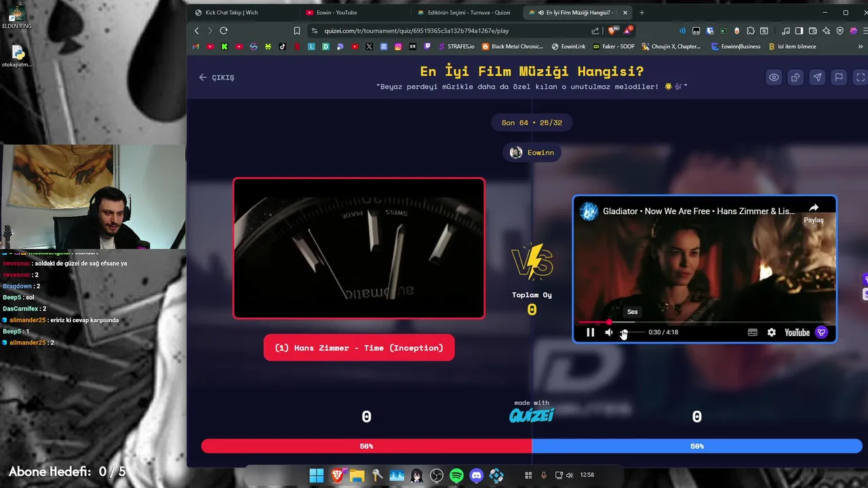Reload the quizei page

[x=223, y=30]
